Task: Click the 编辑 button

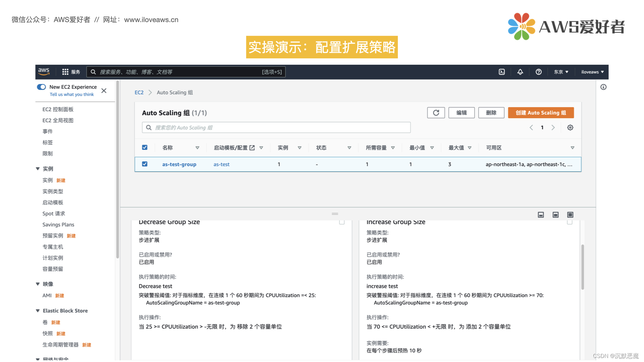Action: pos(462,113)
